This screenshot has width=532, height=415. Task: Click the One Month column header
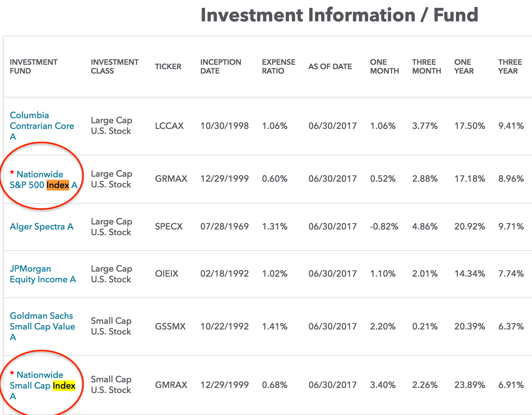tap(384, 66)
